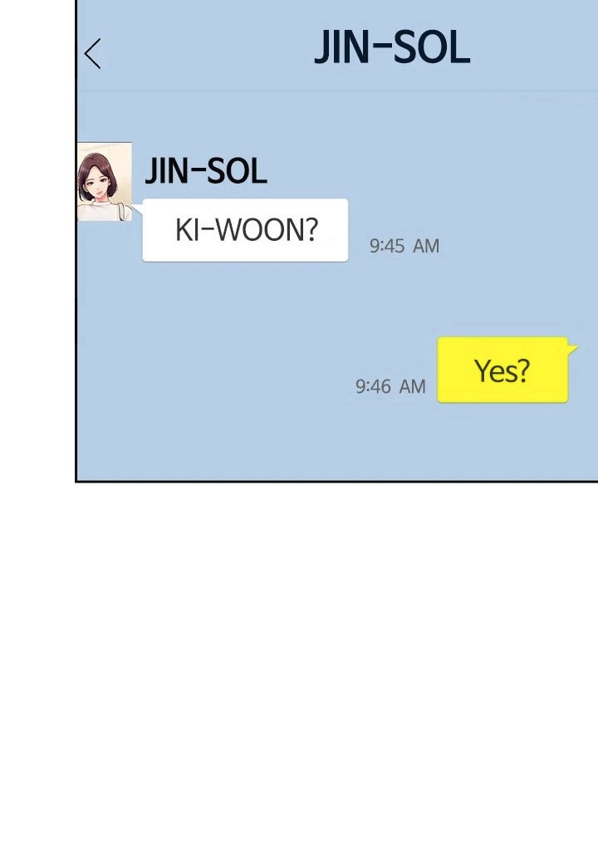Select the JIN-SOL sender name above message

[x=206, y=170]
